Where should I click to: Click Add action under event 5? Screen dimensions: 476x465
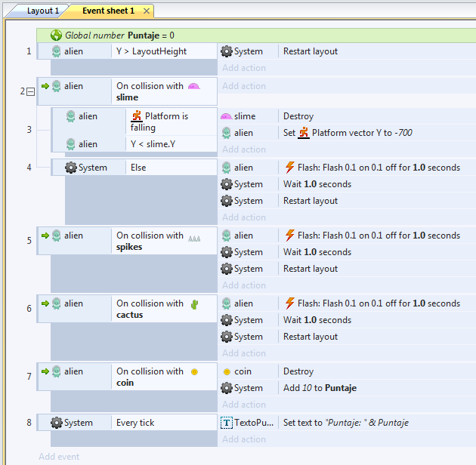(244, 285)
